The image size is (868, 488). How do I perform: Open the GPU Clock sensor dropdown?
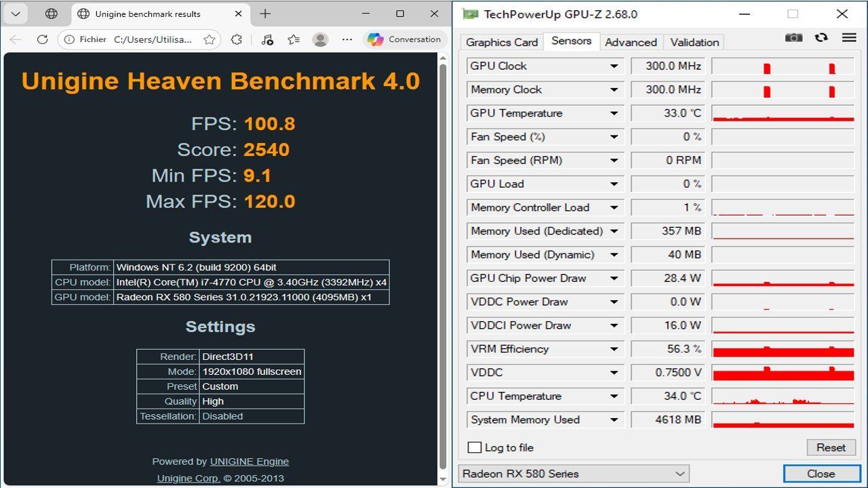click(x=614, y=66)
